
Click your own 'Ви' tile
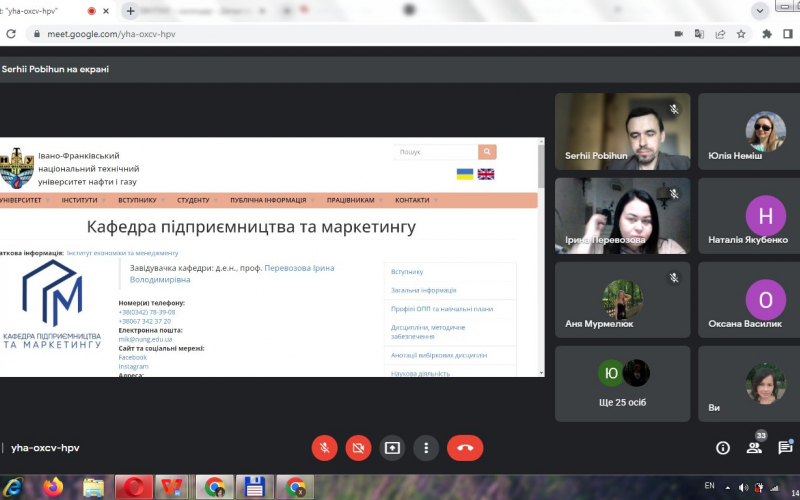click(749, 384)
